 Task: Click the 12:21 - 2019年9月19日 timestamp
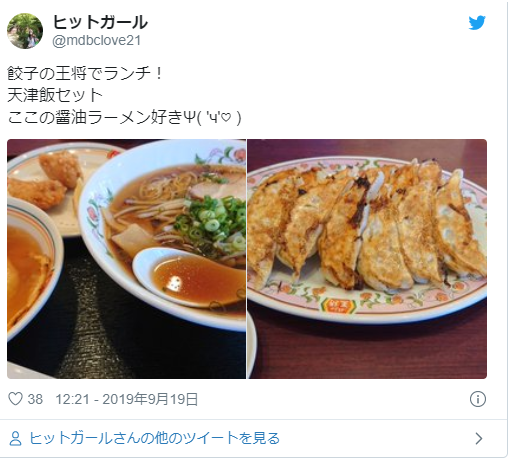click(x=127, y=399)
